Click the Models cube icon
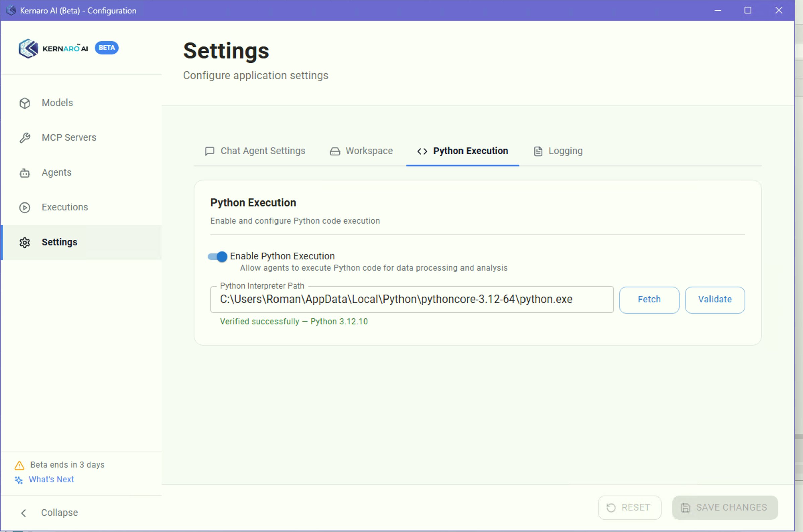The height and width of the screenshot is (532, 803). 25,103
